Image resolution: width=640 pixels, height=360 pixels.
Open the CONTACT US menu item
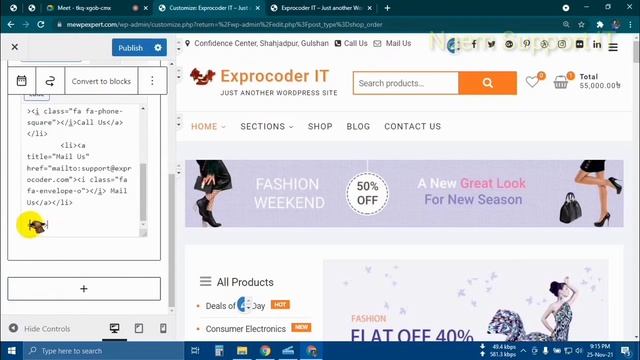[412, 127]
